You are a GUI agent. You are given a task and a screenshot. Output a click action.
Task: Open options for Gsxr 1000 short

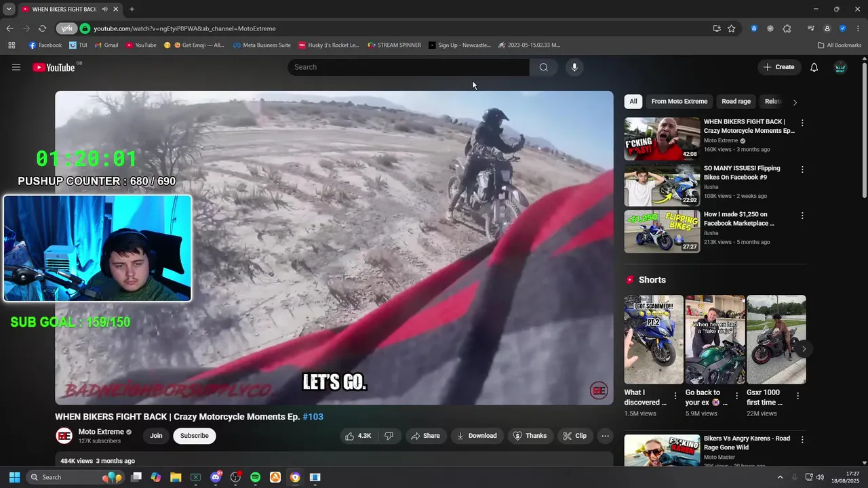click(797, 396)
